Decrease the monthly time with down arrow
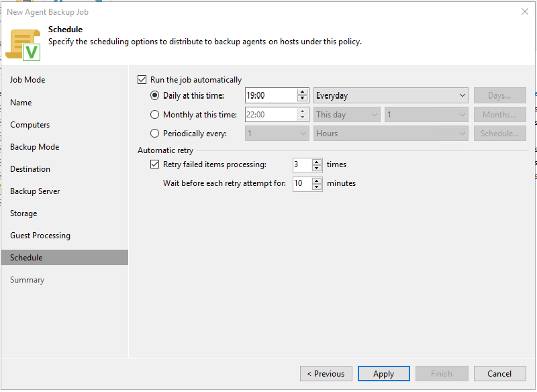 click(x=303, y=118)
